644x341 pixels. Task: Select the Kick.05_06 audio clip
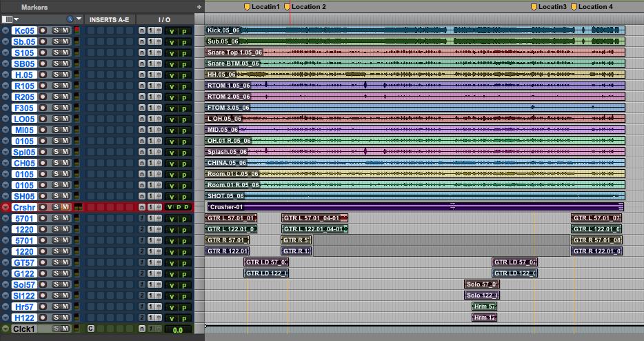(415, 30)
